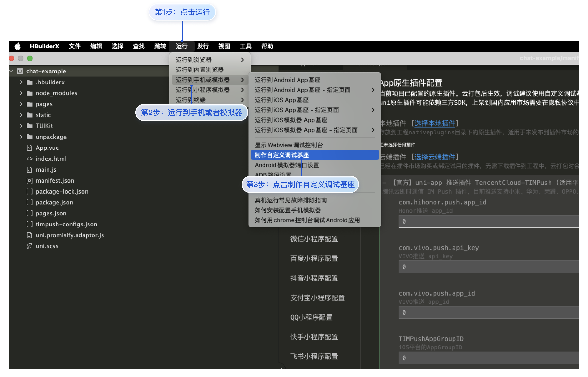Click the uni.scss file icon
588x377 pixels.
(x=29, y=246)
